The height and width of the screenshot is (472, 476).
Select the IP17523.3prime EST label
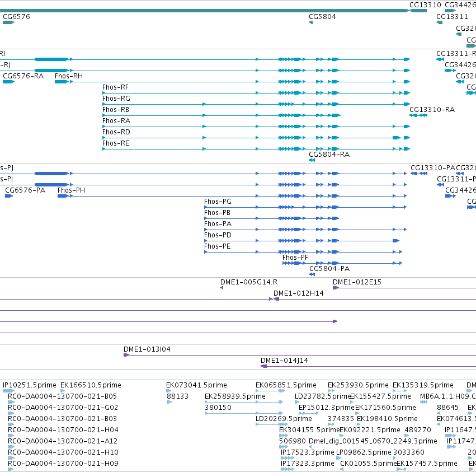click(307, 452)
